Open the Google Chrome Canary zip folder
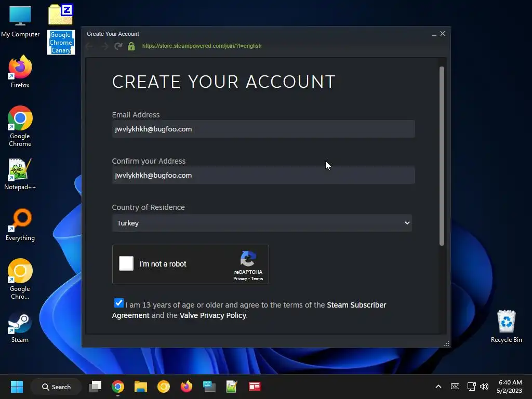The height and width of the screenshot is (399, 532). click(61, 29)
